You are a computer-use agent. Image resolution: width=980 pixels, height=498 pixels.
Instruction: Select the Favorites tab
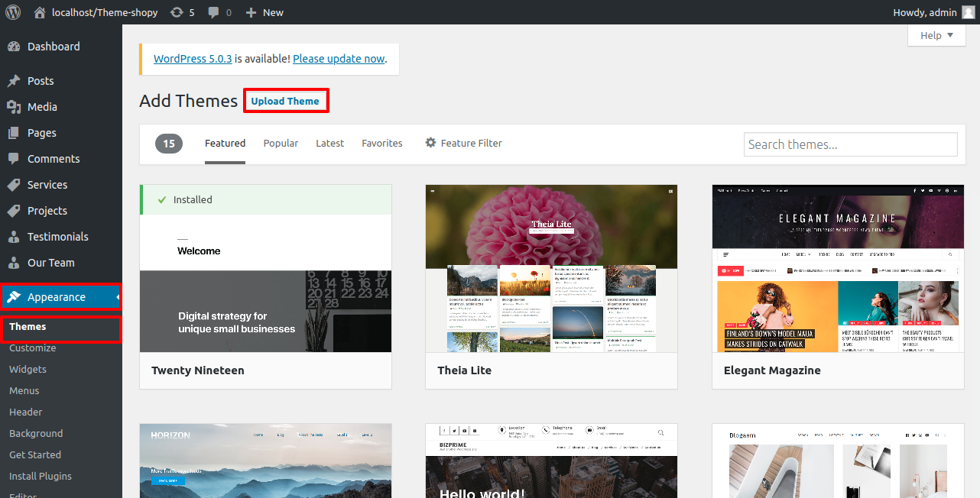coord(381,143)
